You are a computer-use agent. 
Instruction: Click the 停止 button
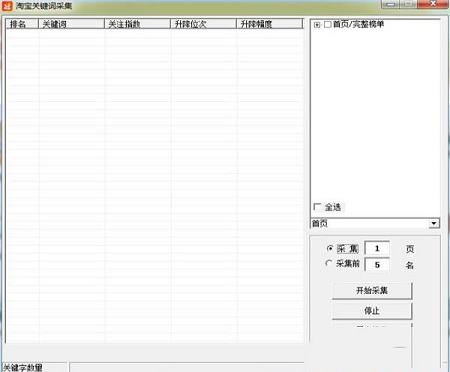[x=372, y=311]
